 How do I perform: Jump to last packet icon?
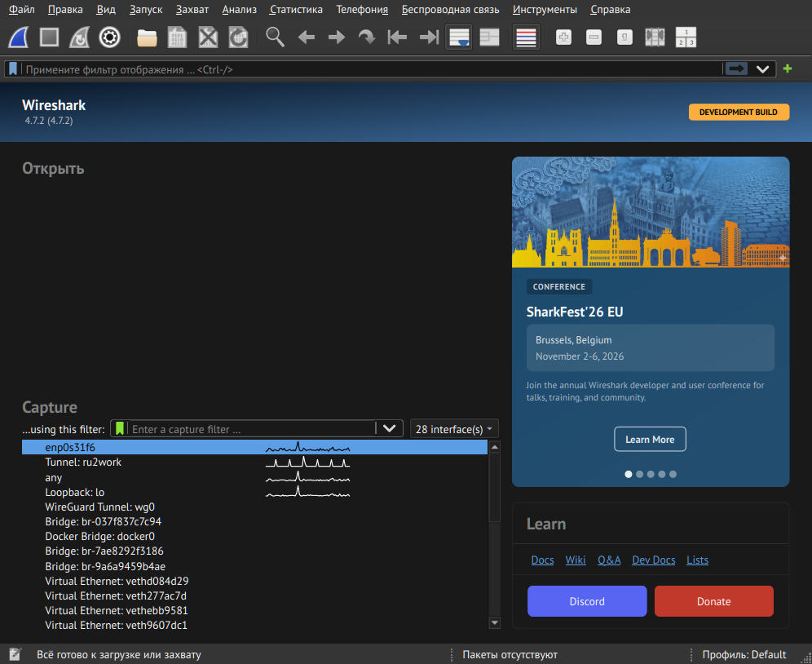(x=429, y=38)
